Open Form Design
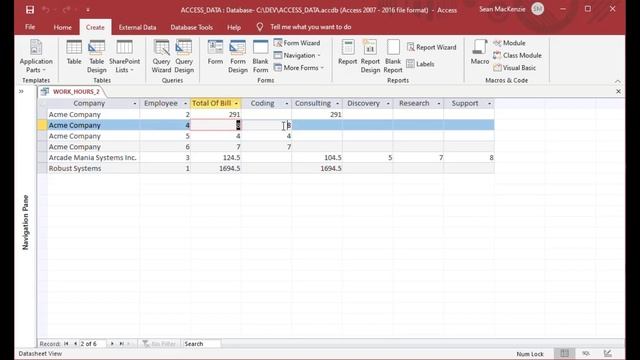 [x=238, y=57]
